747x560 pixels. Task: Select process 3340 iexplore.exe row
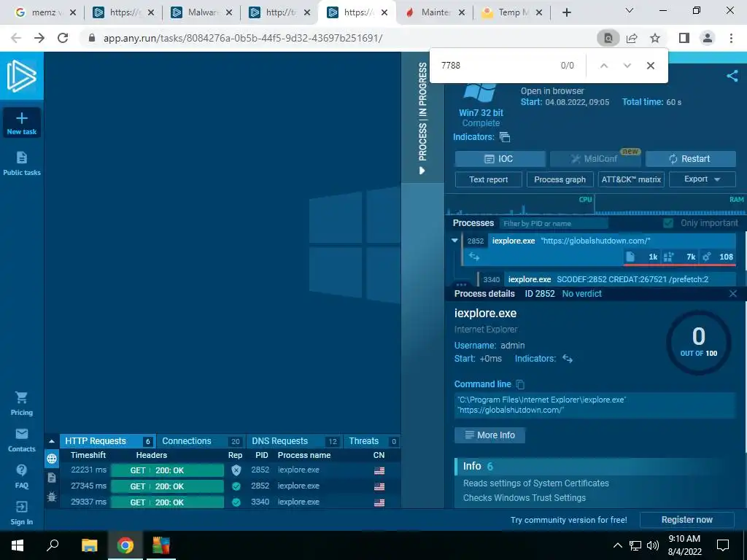click(607, 279)
